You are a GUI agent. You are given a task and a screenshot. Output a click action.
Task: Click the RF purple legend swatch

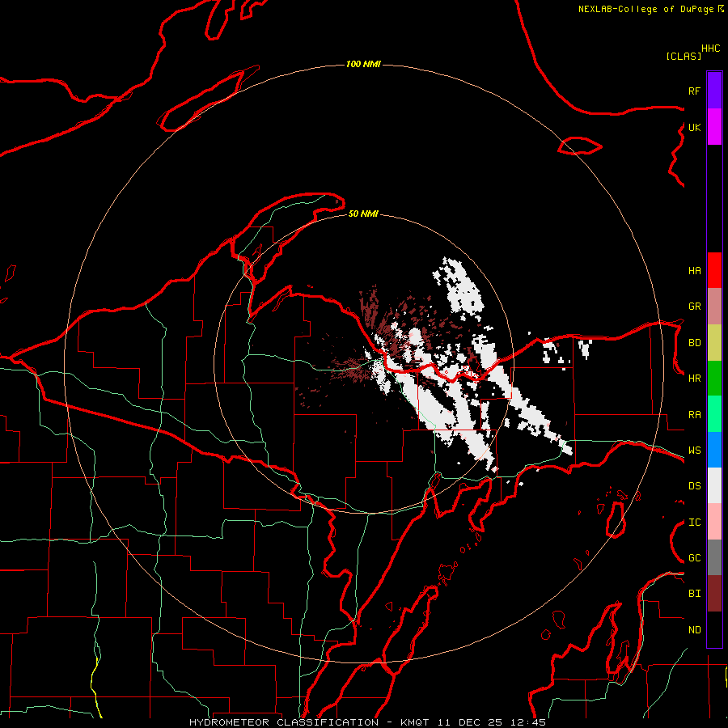[714, 91]
